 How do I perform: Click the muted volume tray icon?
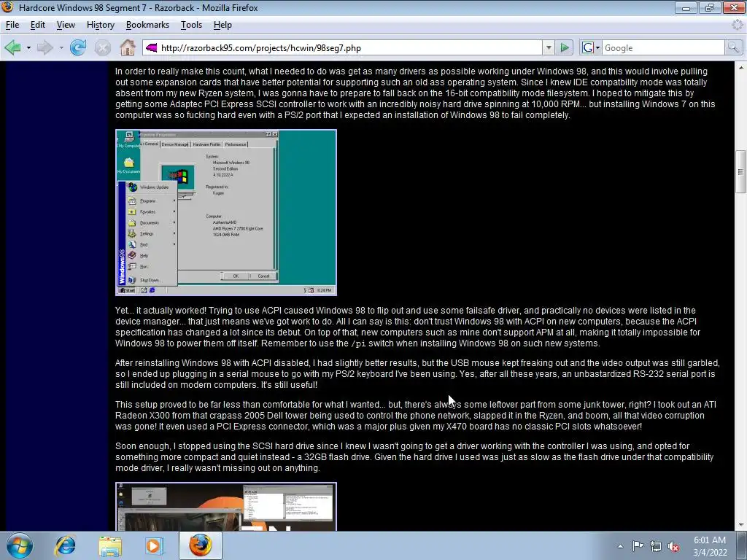[x=673, y=547]
